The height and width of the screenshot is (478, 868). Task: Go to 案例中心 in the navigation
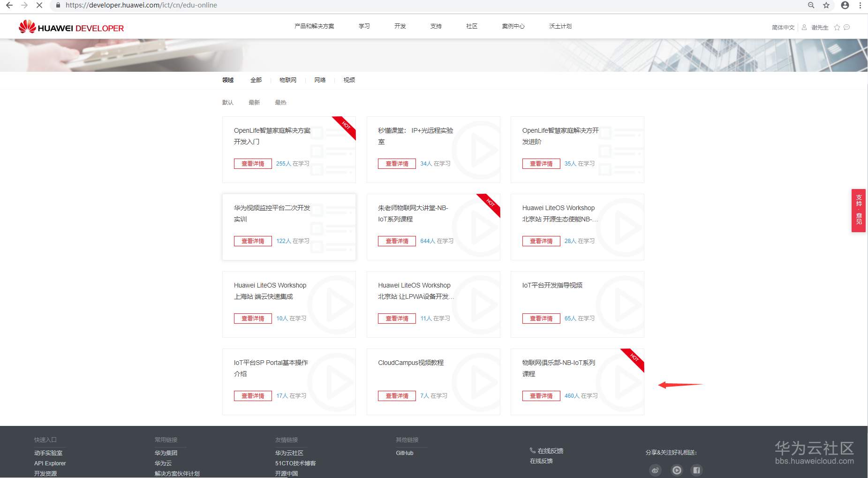513,26
